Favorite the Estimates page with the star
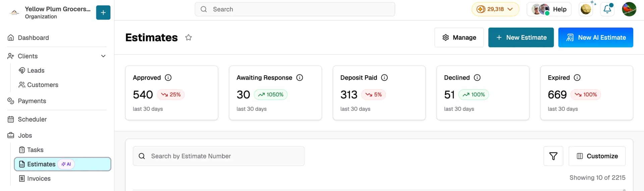The image size is (644, 191). tap(189, 37)
